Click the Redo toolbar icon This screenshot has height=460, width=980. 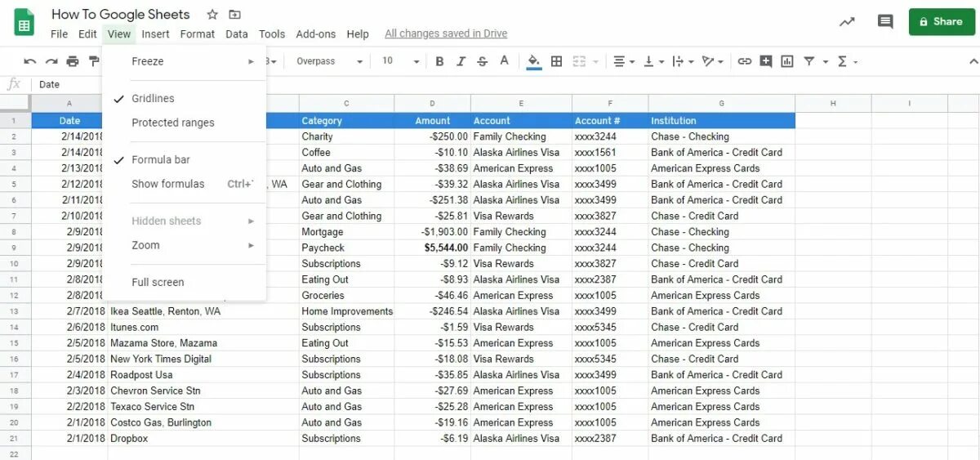pos(51,61)
